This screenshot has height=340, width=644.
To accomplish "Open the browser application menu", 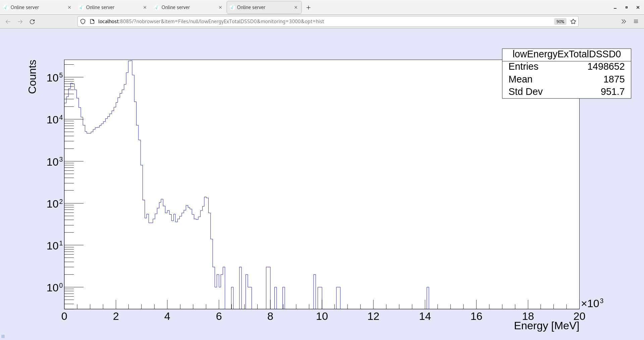I will coord(636,21).
